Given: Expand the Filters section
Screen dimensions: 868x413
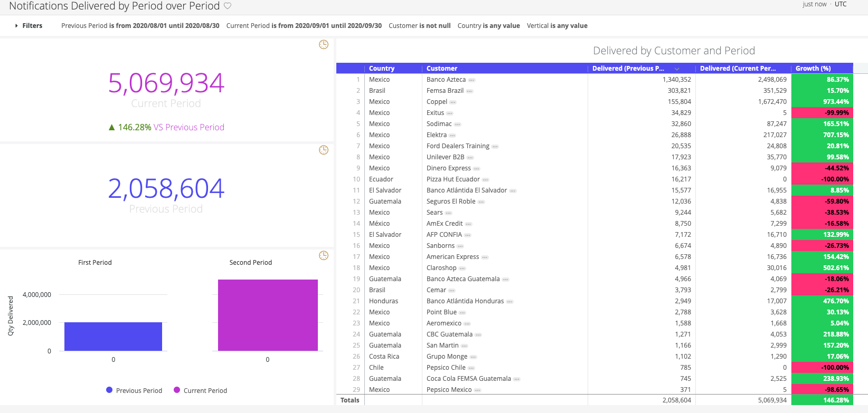Looking at the screenshot, I should 29,25.
